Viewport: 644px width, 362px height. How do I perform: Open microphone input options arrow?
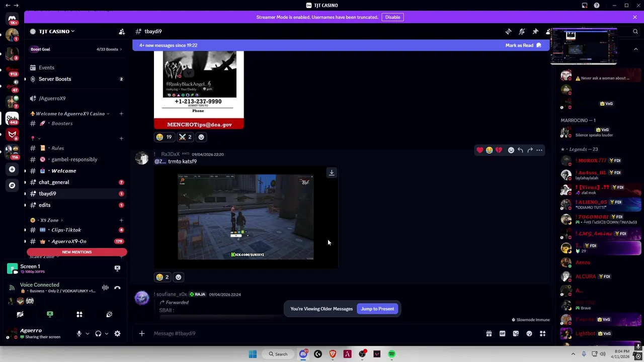(x=87, y=333)
